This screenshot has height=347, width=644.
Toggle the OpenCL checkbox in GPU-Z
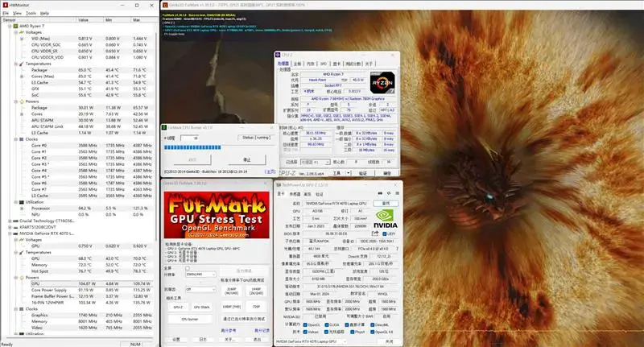coord(305,324)
